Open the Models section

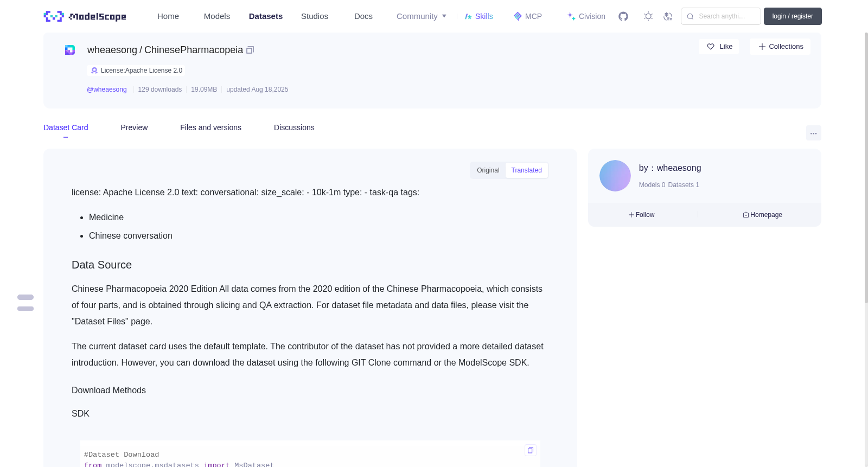tap(217, 16)
